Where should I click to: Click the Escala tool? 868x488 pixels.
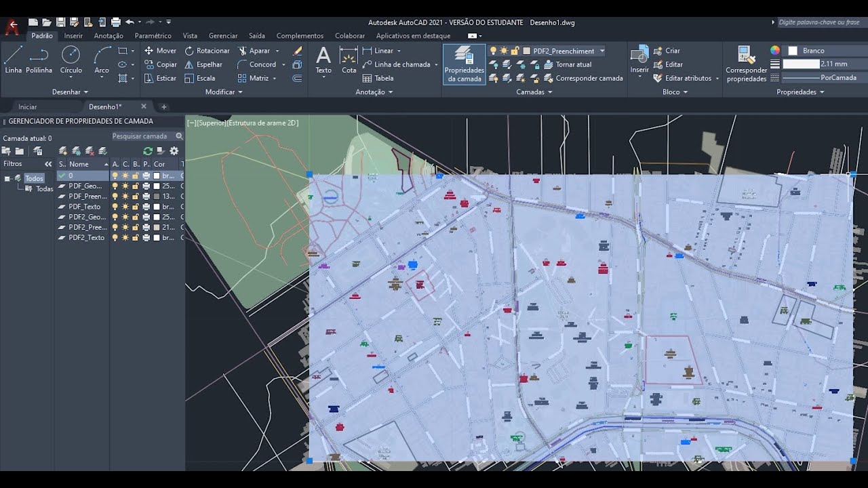[200, 78]
